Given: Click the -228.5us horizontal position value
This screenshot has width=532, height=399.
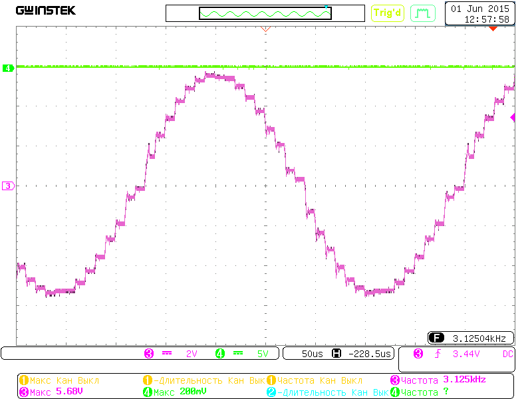Looking at the screenshot, I should 370,354.
